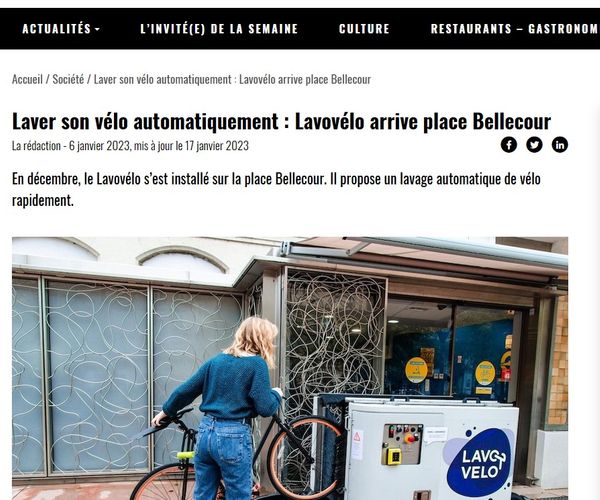600x500 pixels.
Task: Open the La rédaction author link
Action: 36,146
